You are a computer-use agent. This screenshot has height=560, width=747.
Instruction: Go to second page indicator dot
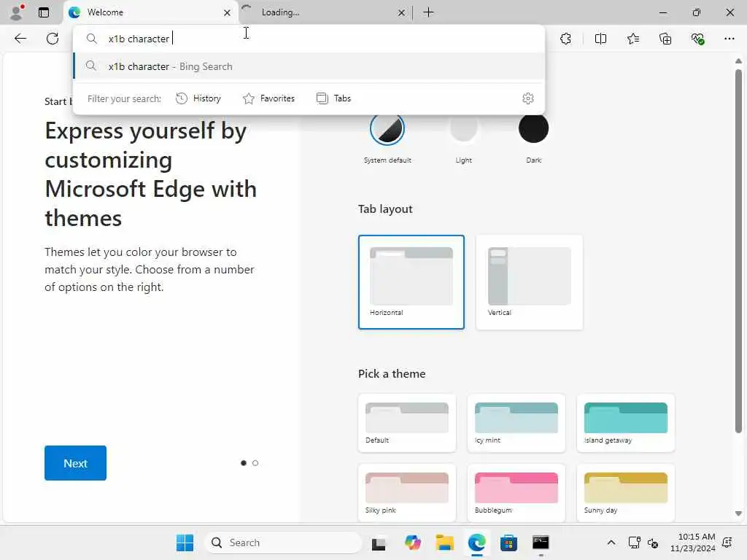coord(255,463)
